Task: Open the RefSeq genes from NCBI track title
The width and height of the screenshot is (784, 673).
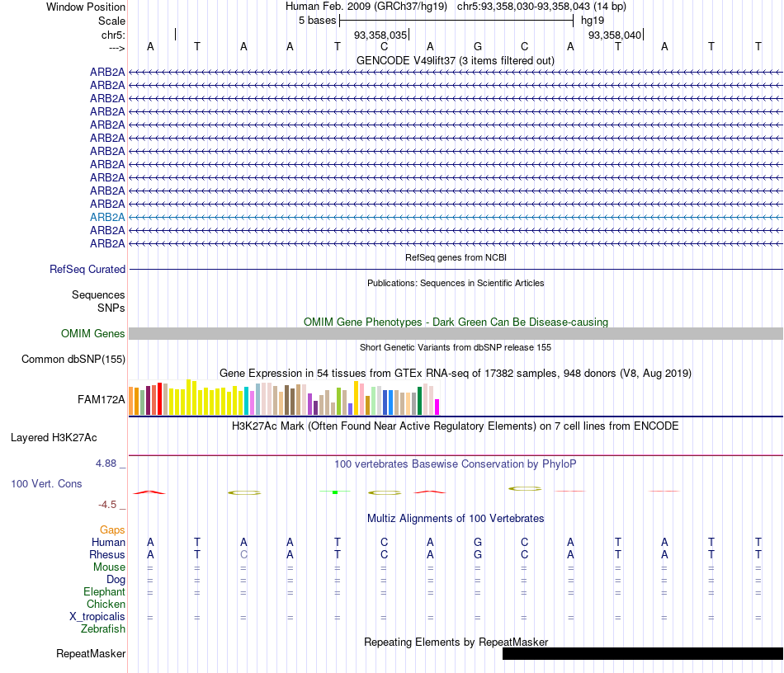Action: pyautogui.click(x=456, y=257)
